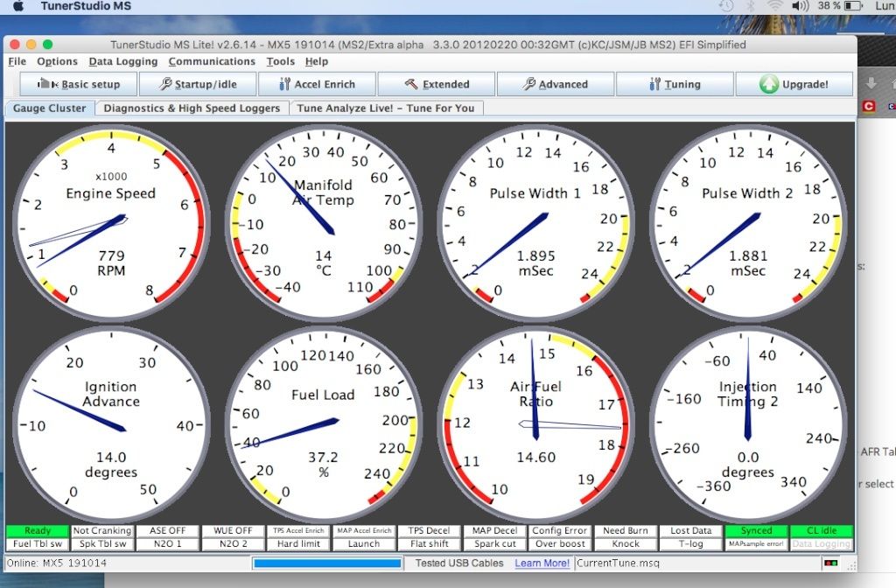The image size is (896, 588).
Task: Click the green CL idle indicator
Action: [x=822, y=531]
